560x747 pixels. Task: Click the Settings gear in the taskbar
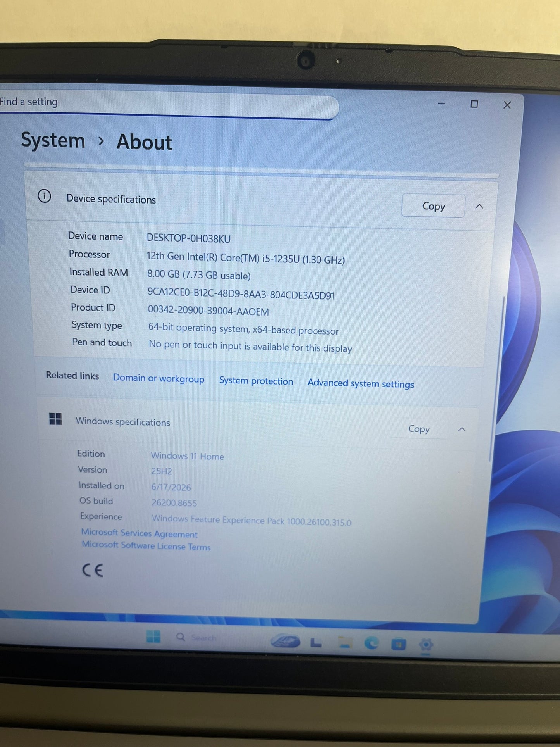(x=426, y=645)
